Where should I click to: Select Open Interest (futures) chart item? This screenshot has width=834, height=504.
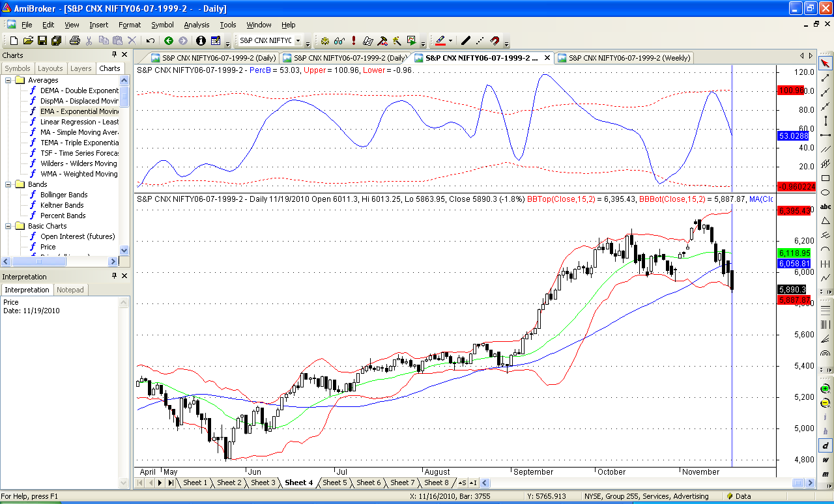tap(78, 236)
